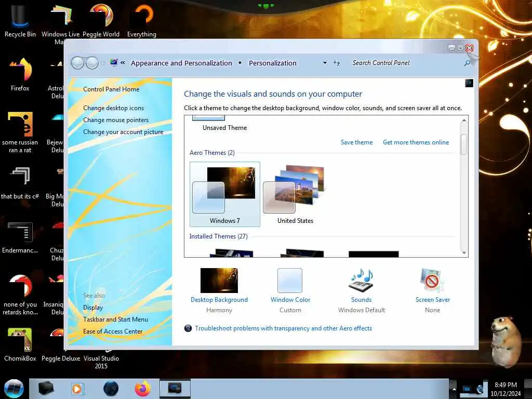The image size is (532, 399).
Task: Open help icon at window top-right
Action: tap(469, 83)
